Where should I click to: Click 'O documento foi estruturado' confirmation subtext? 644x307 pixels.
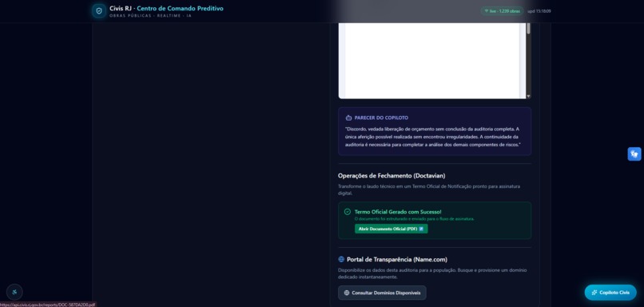(x=415, y=219)
